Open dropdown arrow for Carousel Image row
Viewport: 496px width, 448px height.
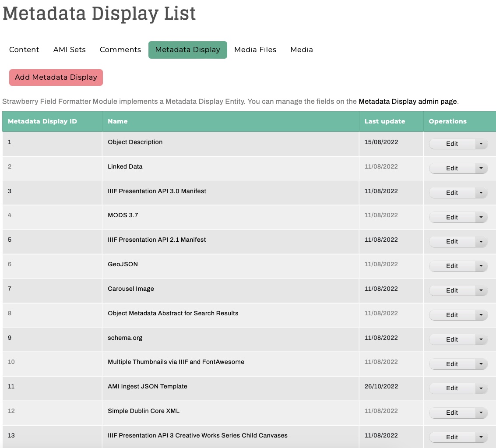click(x=481, y=290)
